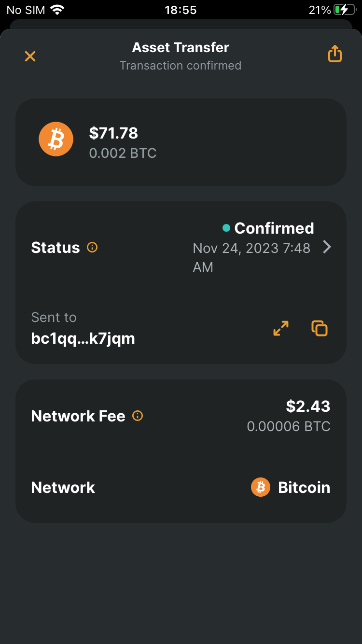Close the Asset Transfer sheet
This screenshot has height=644, width=362.
pyautogui.click(x=30, y=56)
